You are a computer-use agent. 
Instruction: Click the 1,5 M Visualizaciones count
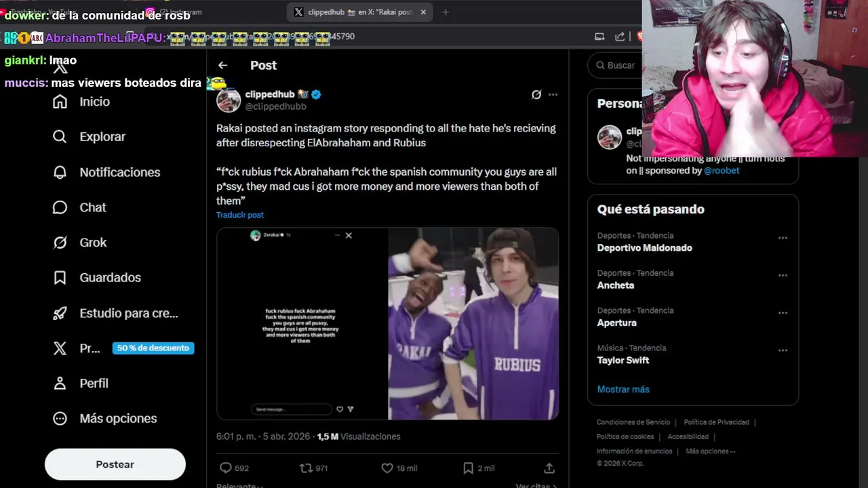[359, 436]
